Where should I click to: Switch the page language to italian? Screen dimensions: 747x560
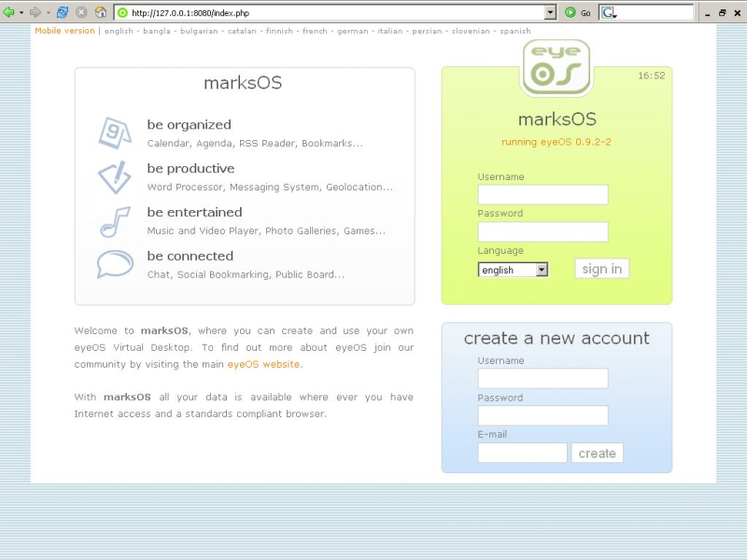390,31
